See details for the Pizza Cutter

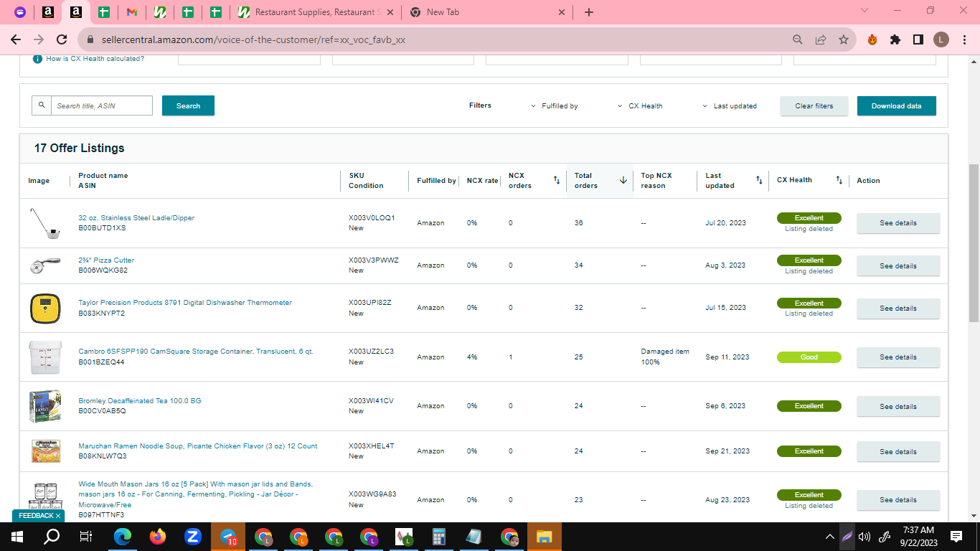coord(898,265)
